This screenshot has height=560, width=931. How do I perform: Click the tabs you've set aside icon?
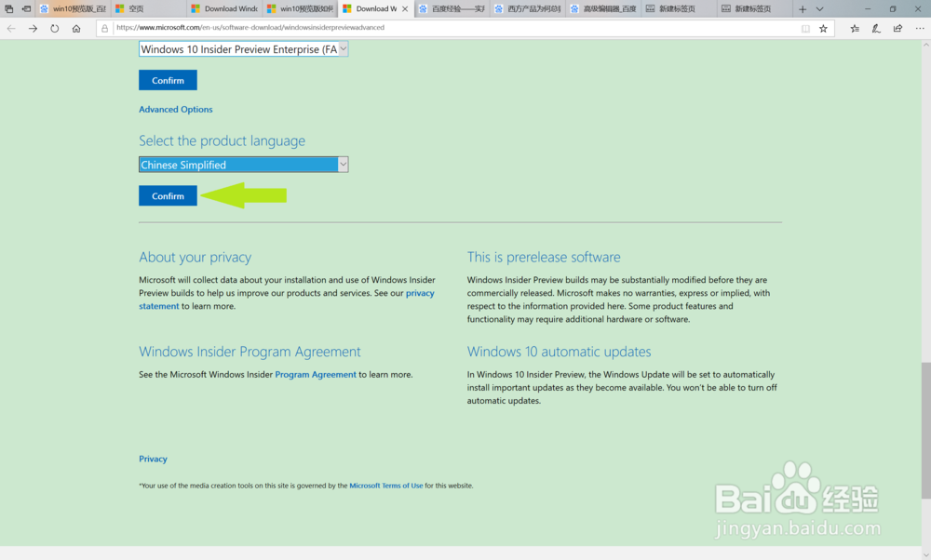pos(9,9)
